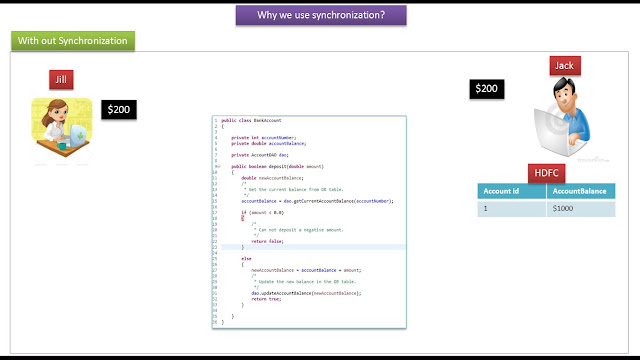Click the "public boolean deposit(double amount)" line

pos(277,167)
